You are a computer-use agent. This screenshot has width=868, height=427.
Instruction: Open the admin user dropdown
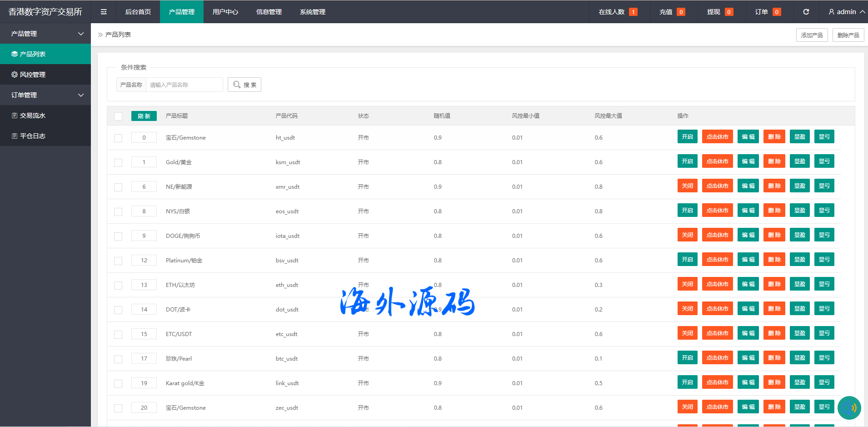click(x=846, y=12)
